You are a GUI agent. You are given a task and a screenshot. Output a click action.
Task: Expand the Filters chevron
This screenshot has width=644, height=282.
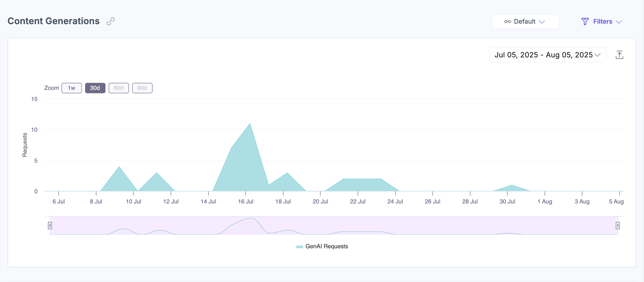619,22
